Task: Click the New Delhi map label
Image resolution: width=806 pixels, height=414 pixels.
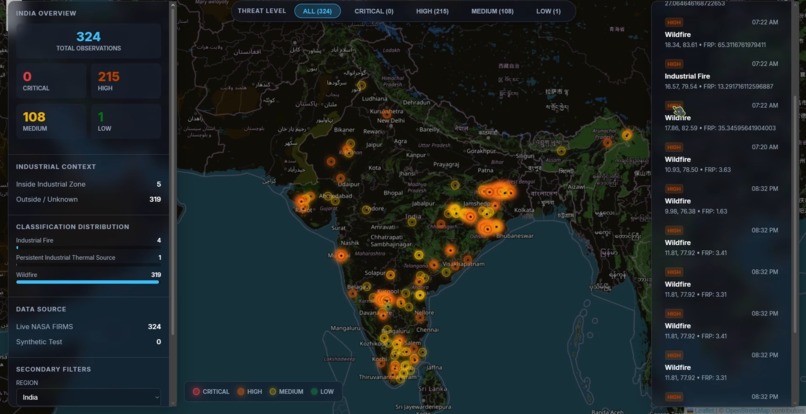Action: coord(391,121)
